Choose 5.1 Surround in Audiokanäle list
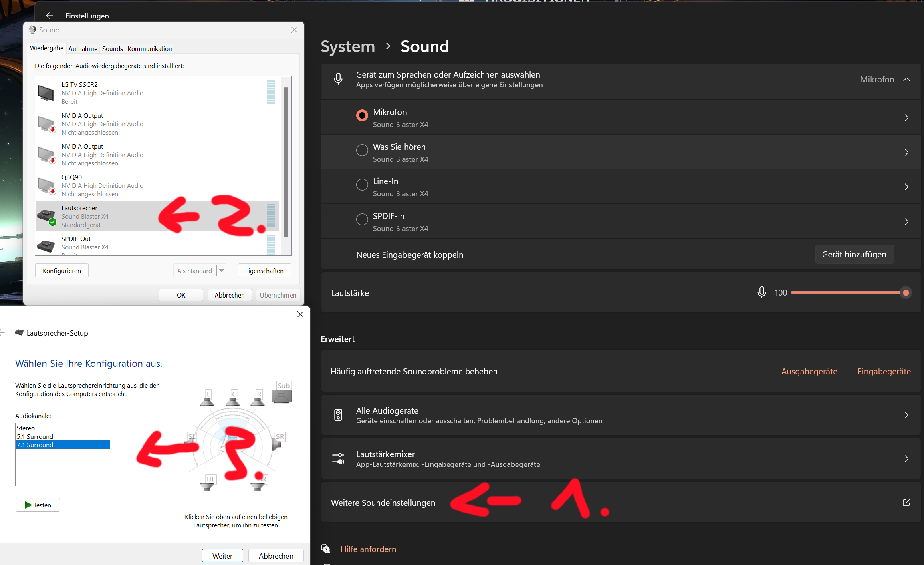 (x=35, y=436)
